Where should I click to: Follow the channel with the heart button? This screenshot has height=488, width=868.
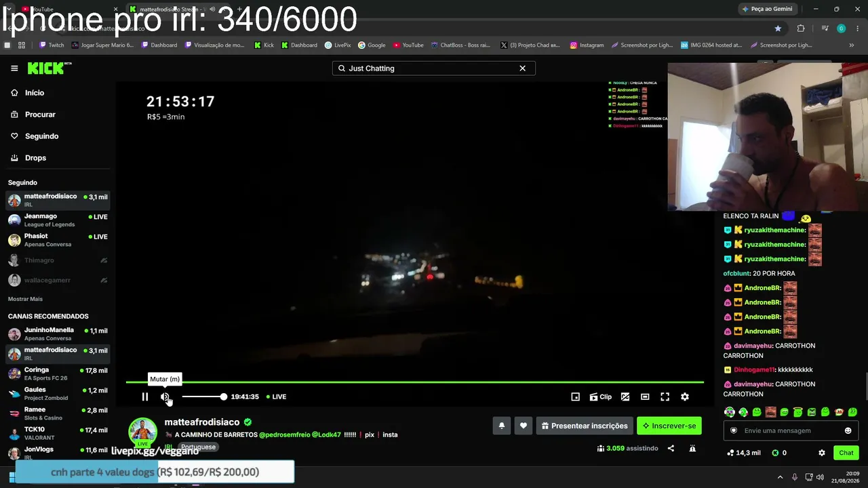(523, 426)
